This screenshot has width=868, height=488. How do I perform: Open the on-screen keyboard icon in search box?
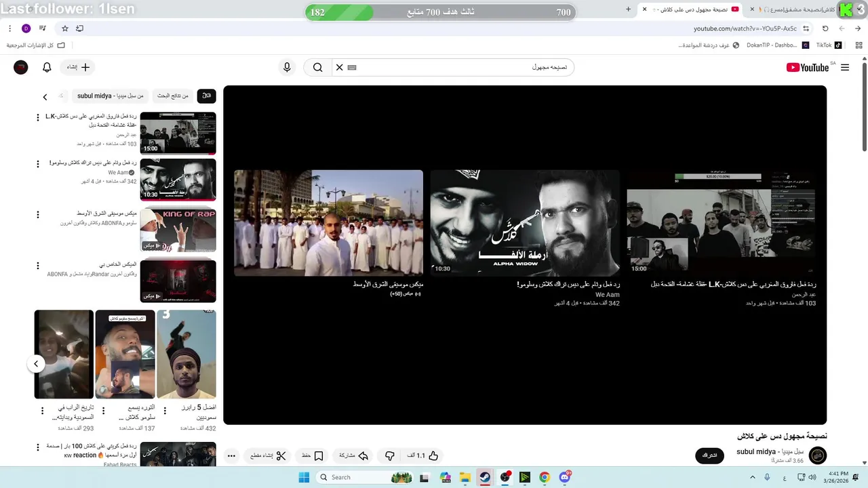tap(352, 67)
